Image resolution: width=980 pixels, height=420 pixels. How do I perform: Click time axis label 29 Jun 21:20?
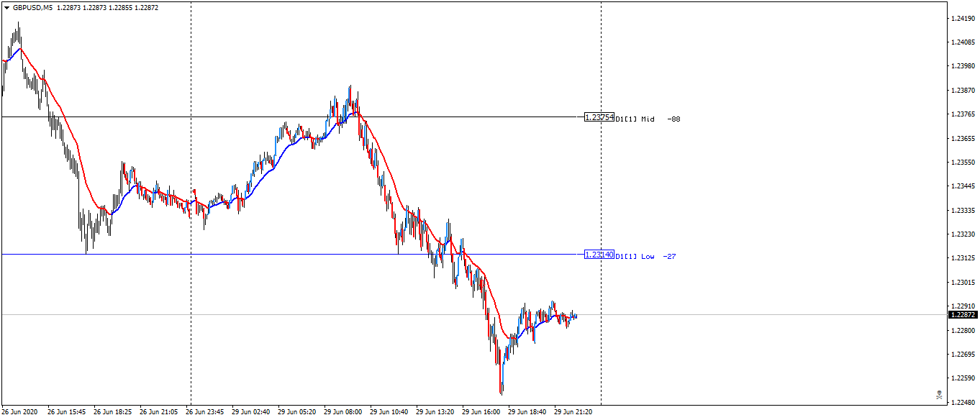[x=573, y=412]
